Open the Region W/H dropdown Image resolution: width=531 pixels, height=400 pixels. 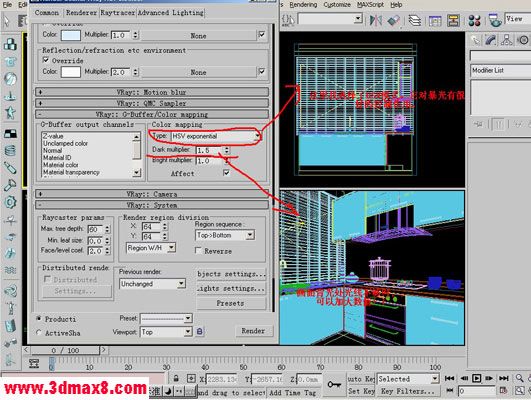pyautogui.click(x=151, y=248)
